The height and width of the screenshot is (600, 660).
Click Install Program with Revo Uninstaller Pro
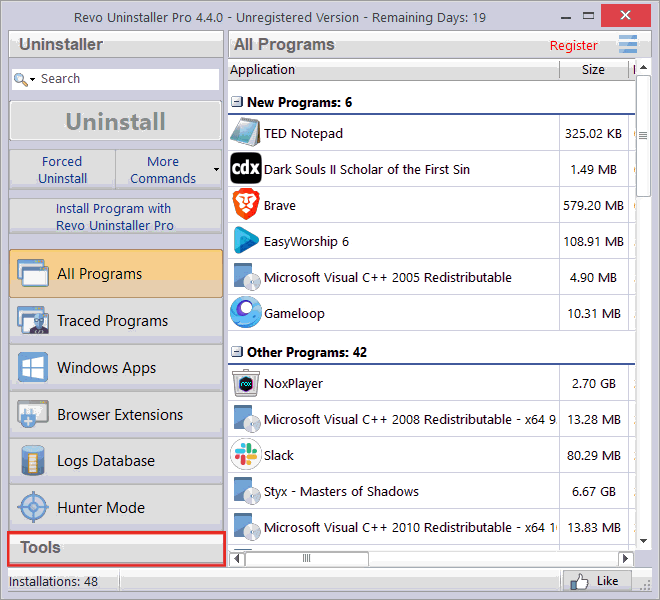(115, 216)
